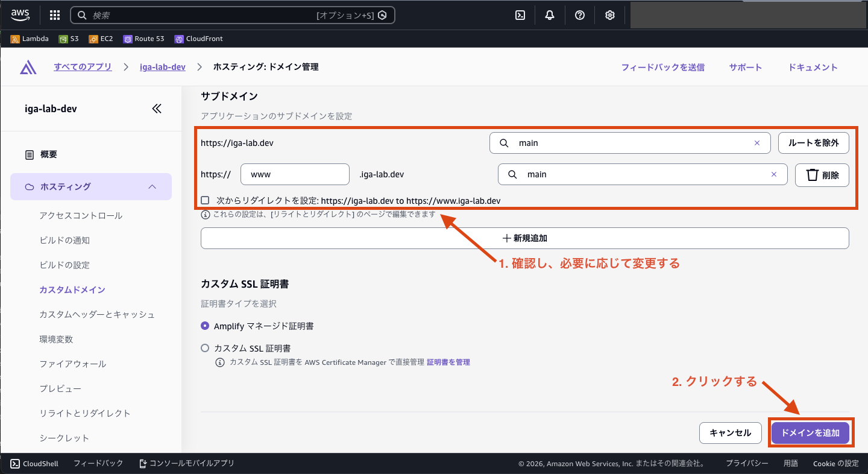Open branch dropdown for https://iga-lab.dev
The height and width of the screenshot is (474, 868).
630,143
